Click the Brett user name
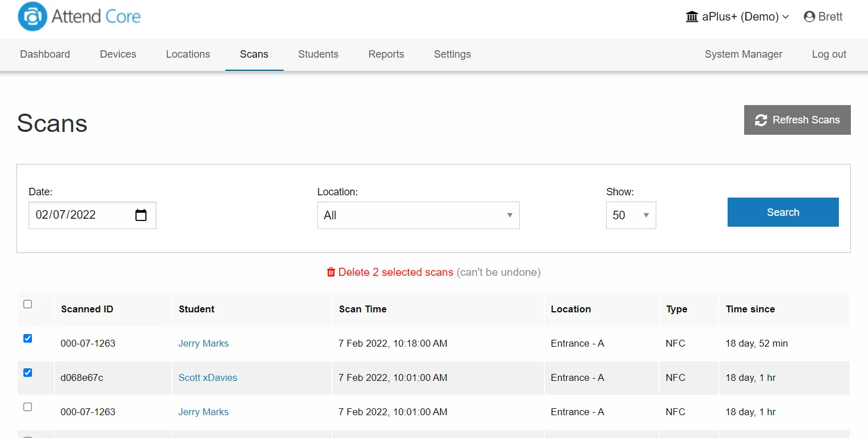Image resolution: width=868 pixels, height=438 pixels. click(830, 17)
